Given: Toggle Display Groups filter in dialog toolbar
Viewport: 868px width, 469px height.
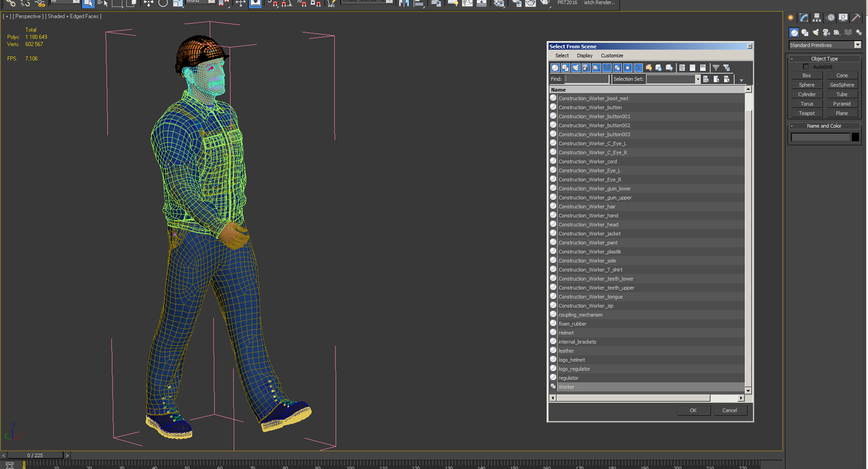Looking at the screenshot, I should [618, 68].
